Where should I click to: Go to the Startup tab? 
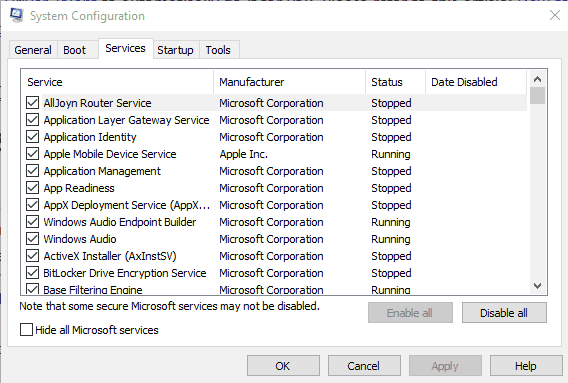[175, 50]
